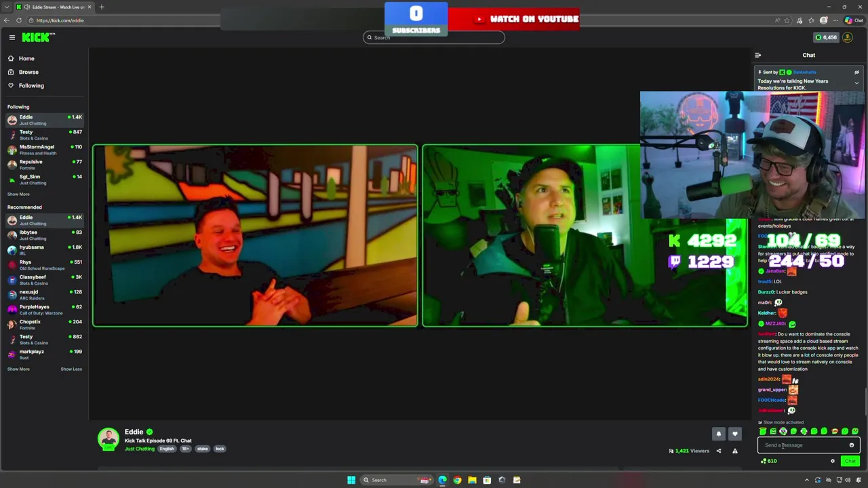Open Chopstix Fortnite channel
The height and width of the screenshot is (488, 868).
click(x=44, y=325)
